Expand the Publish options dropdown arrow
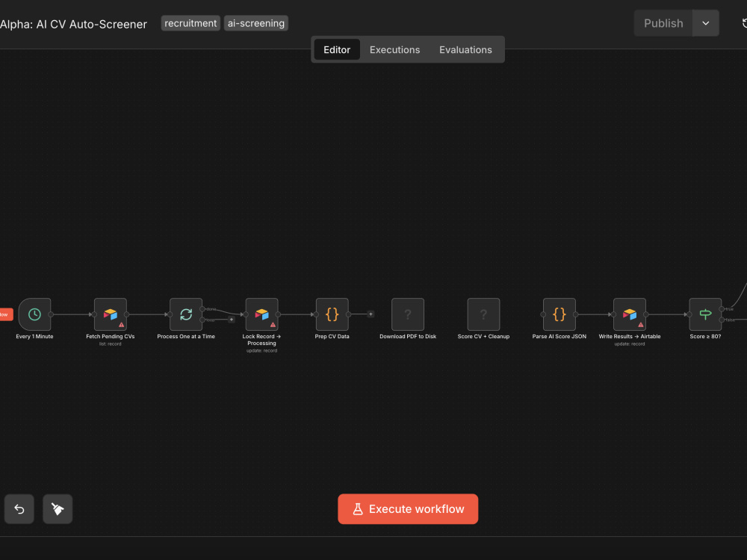 click(706, 23)
